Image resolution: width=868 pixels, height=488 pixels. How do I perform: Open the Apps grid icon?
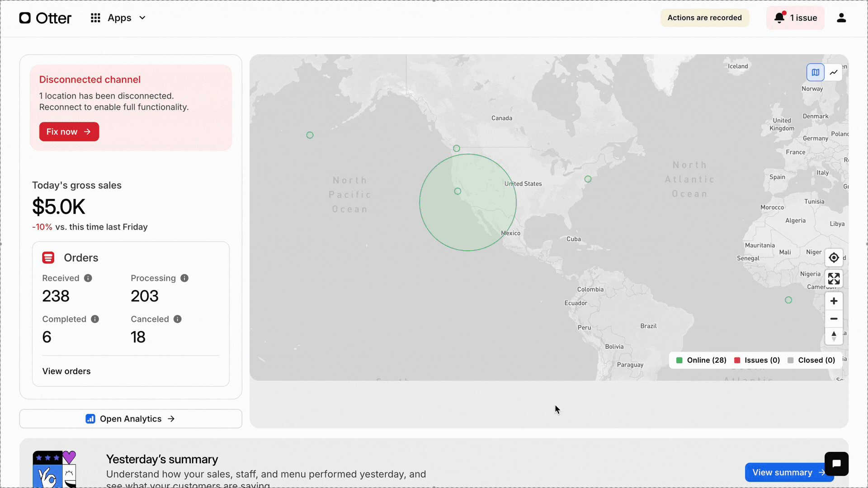coord(95,18)
